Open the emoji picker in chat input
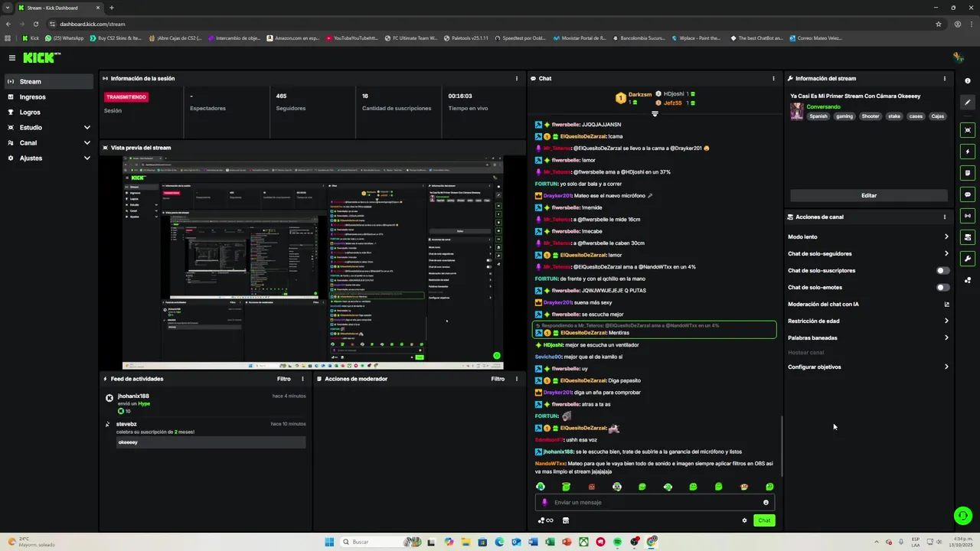980x551 pixels. [766, 503]
